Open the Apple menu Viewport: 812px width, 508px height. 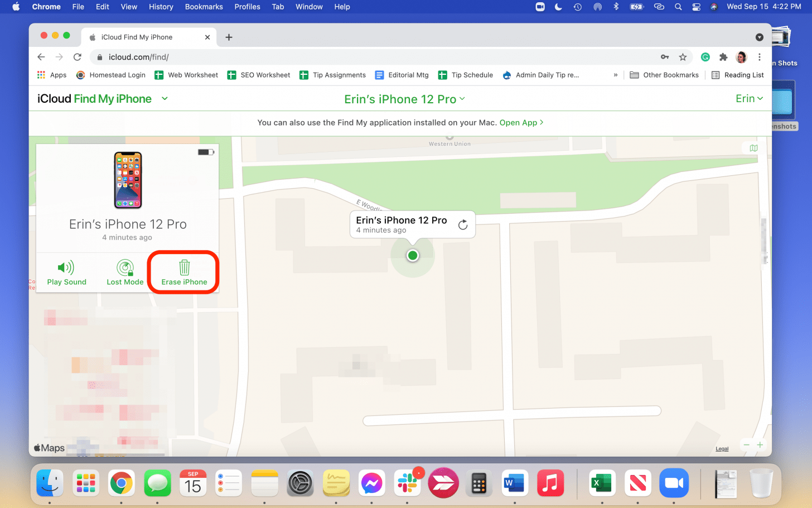16,7
